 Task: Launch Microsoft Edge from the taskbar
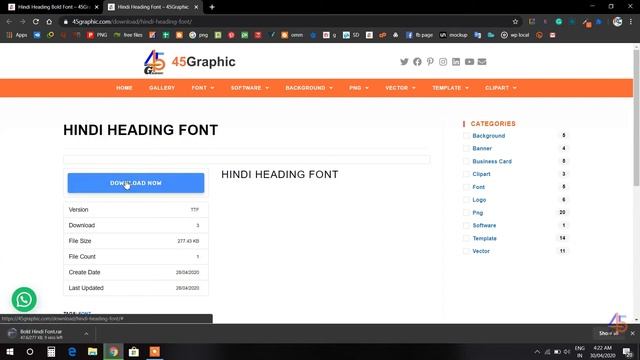[x=72, y=352]
